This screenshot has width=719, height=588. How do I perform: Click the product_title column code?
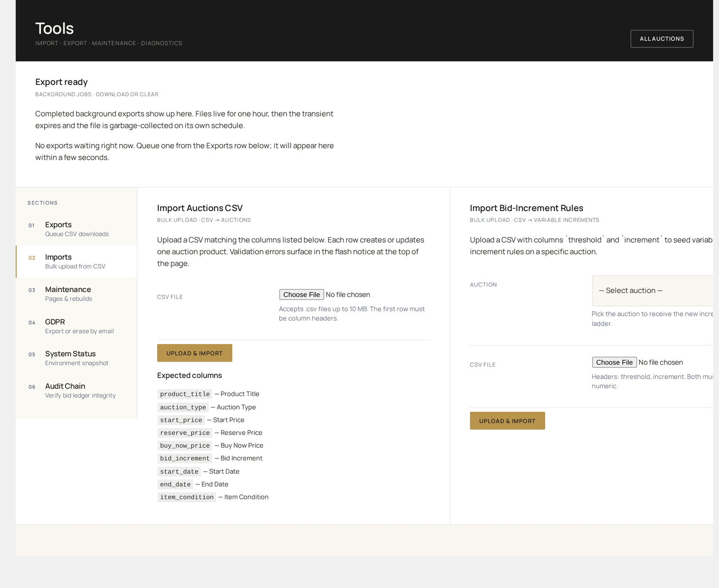coord(185,394)
